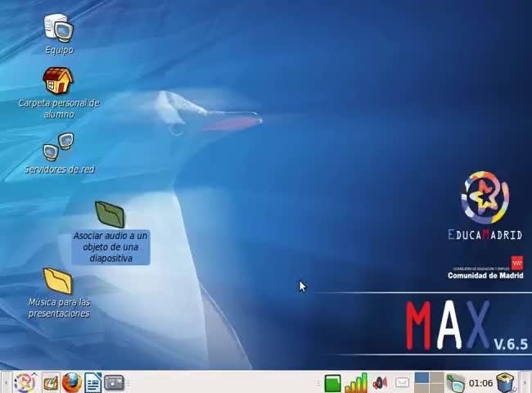532x393 pixels.
Task: Launch Firefox from the panel
Action: tap(71, 382)
